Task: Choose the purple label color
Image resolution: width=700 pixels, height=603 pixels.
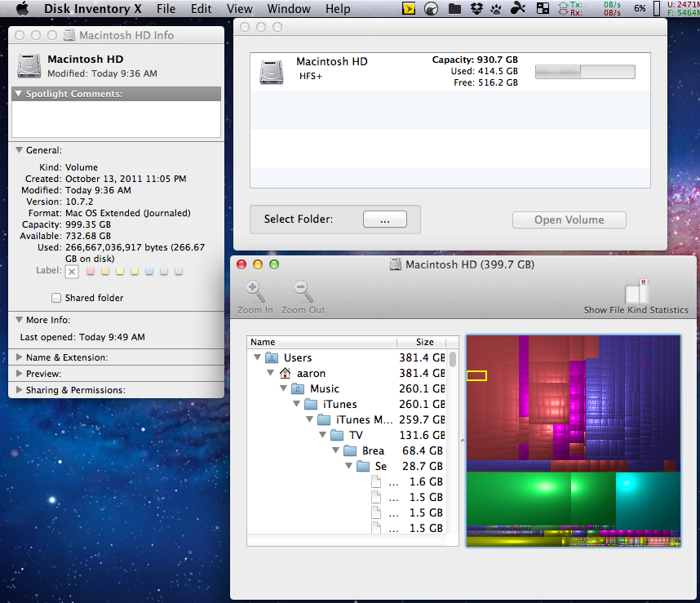Action: [x=164, y=271]
